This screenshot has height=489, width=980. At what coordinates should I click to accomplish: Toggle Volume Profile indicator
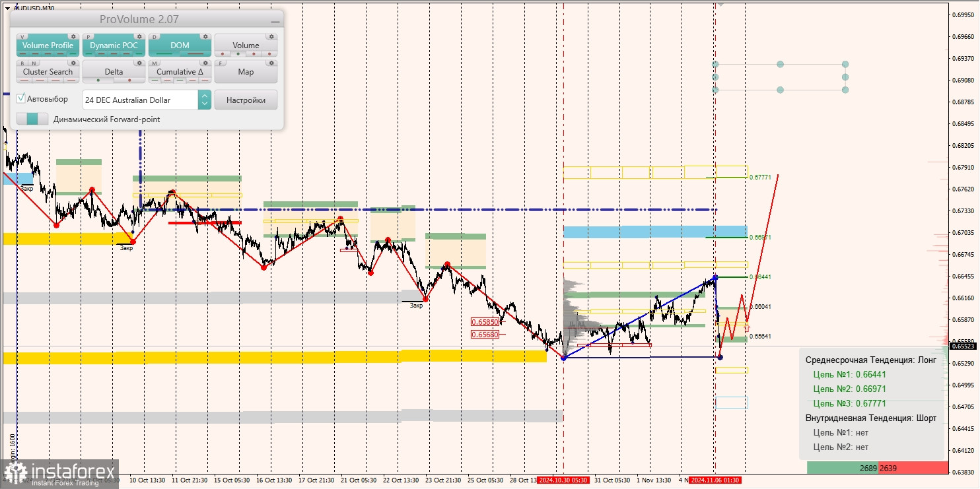coord(48,45)
